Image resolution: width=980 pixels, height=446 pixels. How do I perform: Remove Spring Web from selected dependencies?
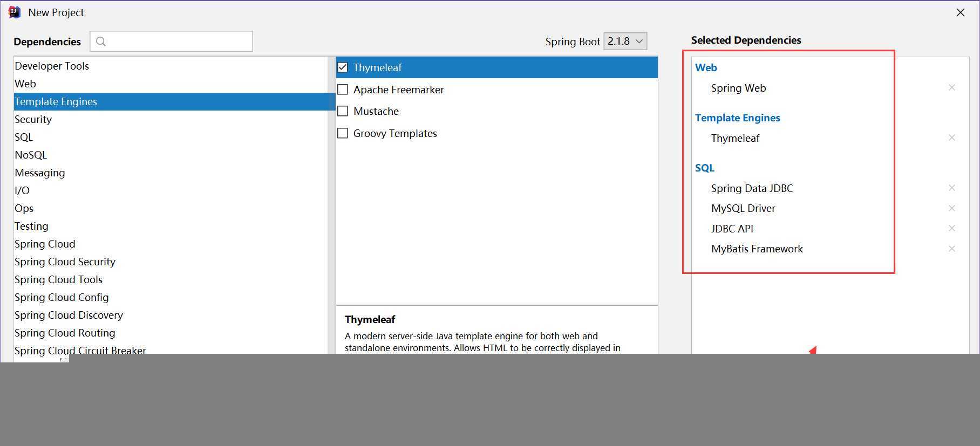tap(952, 87)
